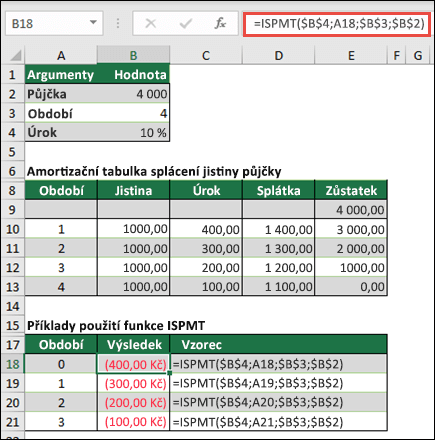The height and width of the screenshot is (440, 435).
Task: Click cell B2 with value 4 000
Action: tap(133, 94)
